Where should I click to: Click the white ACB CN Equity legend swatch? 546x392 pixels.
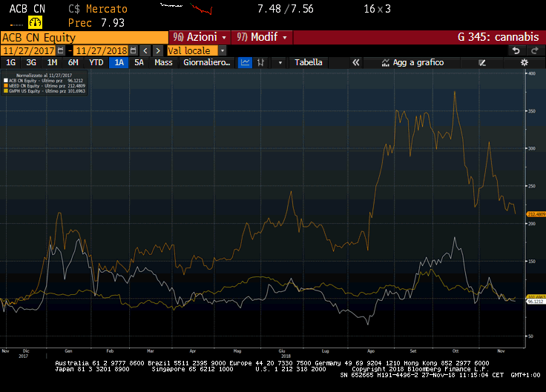[x=6, y=80]
